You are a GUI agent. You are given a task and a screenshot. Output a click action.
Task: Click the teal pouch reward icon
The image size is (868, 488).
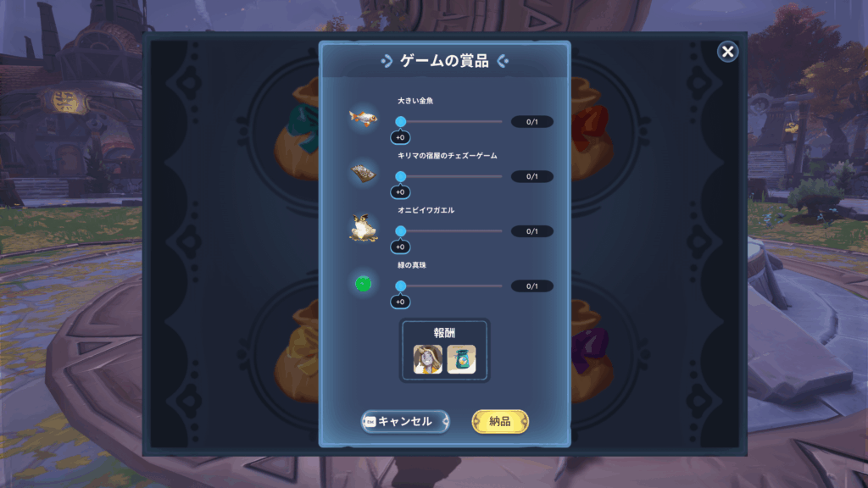click(x=461, y=359)
